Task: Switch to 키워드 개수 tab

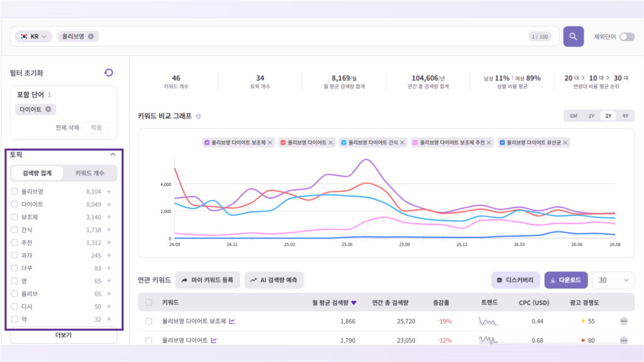Action: coord(89,173)
